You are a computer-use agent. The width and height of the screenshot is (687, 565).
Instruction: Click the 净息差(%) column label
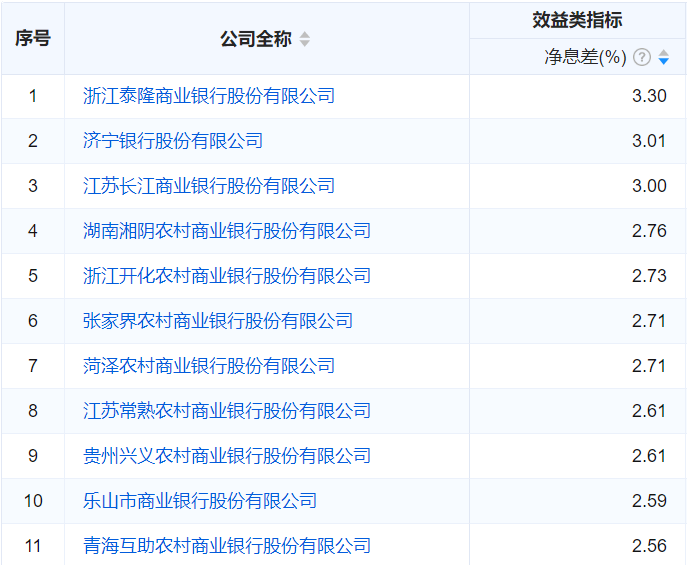[585, 57]
